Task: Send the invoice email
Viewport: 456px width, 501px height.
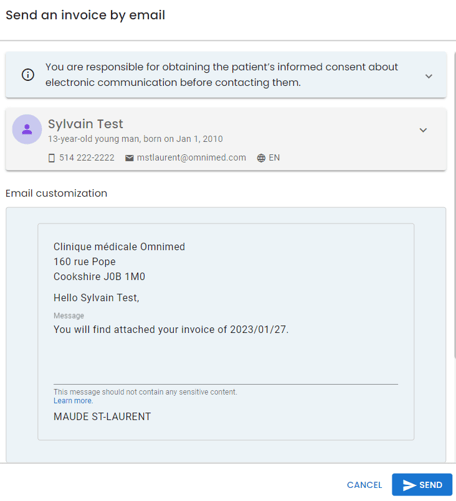Action: pyautogui.click(x=422, y=485)
